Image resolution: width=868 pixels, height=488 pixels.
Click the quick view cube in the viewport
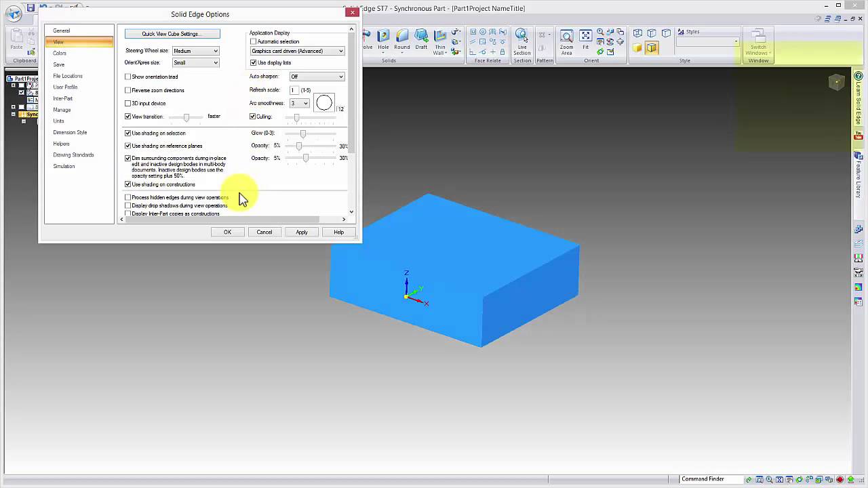tap(837, 83)
